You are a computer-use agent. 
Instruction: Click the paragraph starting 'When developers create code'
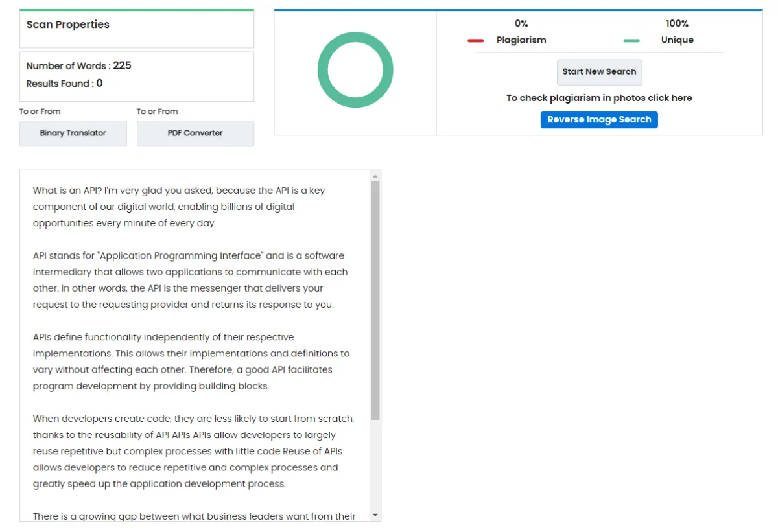tap(194, 451)
